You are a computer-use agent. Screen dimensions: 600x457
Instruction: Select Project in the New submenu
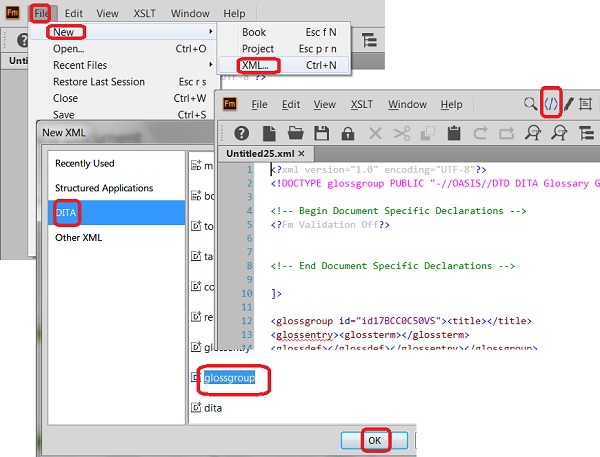click(284, 49)
